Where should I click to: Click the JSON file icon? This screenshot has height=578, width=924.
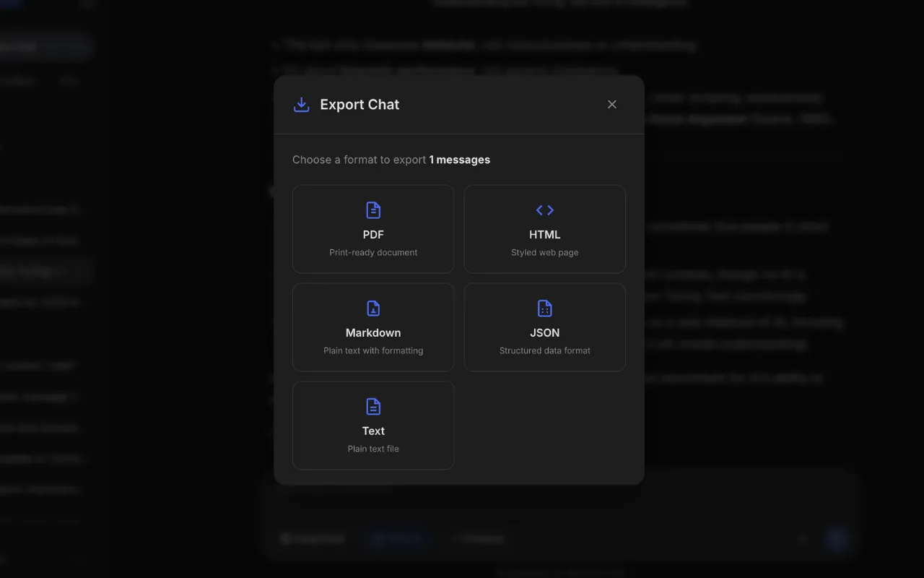[x=545, y=309]
